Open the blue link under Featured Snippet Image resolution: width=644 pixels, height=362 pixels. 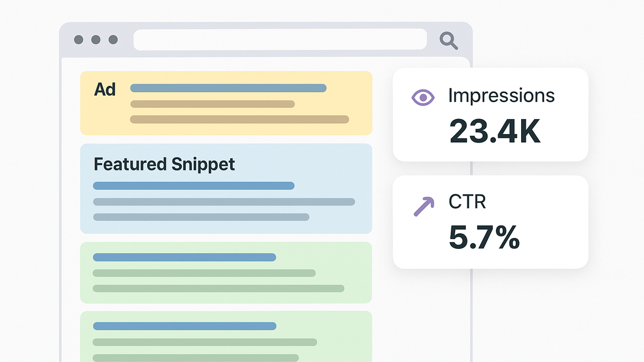194,186
